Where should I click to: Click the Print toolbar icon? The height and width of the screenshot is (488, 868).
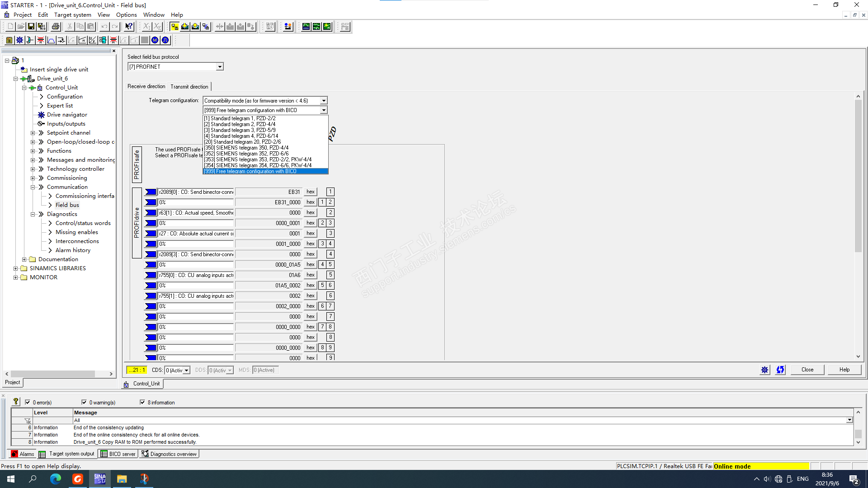[56, 27]
